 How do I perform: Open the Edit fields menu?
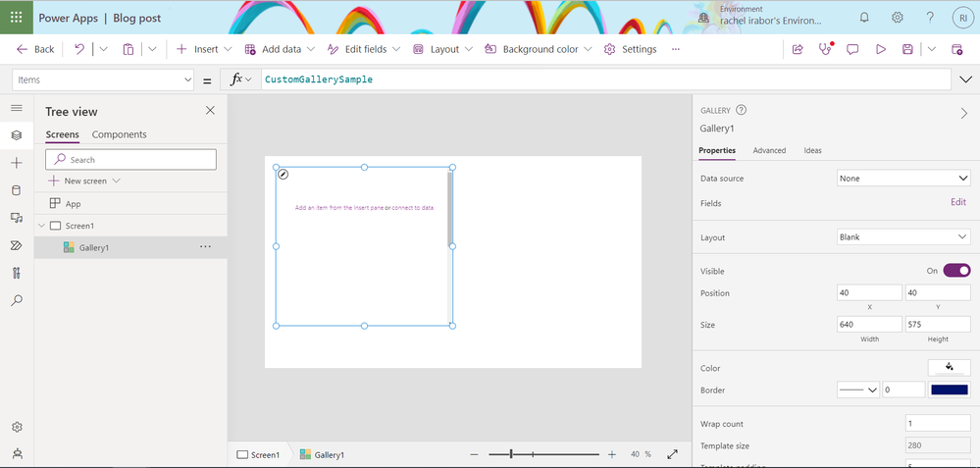364,49
